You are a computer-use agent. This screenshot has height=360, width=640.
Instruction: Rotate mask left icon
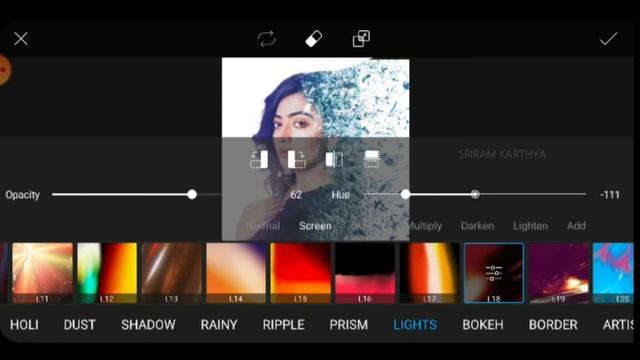tap(259, 159)
